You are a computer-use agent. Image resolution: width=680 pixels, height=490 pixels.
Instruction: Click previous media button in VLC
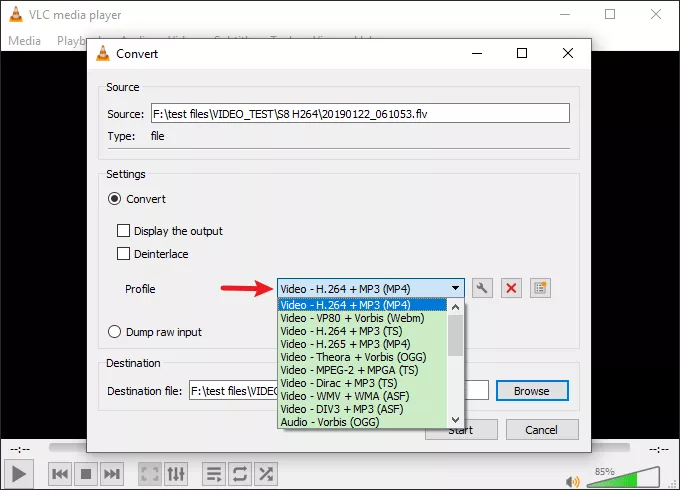[60, 474]
